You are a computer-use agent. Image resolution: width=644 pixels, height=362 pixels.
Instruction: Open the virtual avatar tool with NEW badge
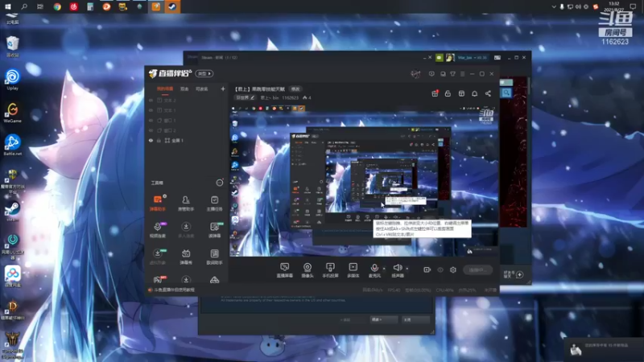(157, 257)
